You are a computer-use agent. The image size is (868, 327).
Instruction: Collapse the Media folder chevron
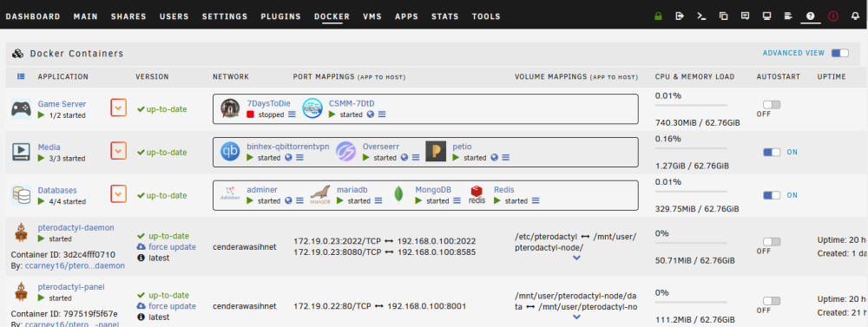(118, 151)
